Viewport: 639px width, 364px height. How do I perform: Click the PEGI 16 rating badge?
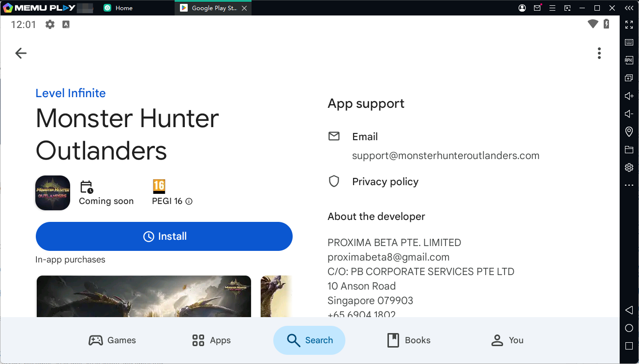tap(159, 187)
